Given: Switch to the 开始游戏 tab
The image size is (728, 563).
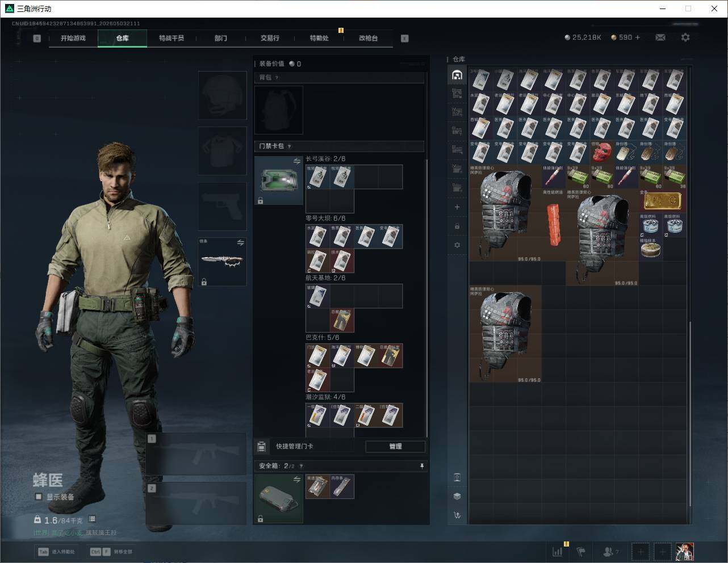Looking at the screenshot, I should coord(73,38).
